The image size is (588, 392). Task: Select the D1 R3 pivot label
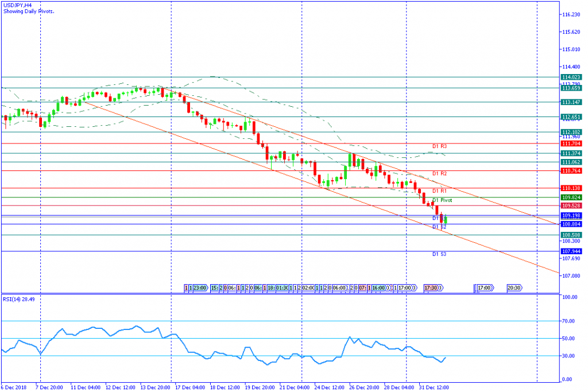pos(439,146)
